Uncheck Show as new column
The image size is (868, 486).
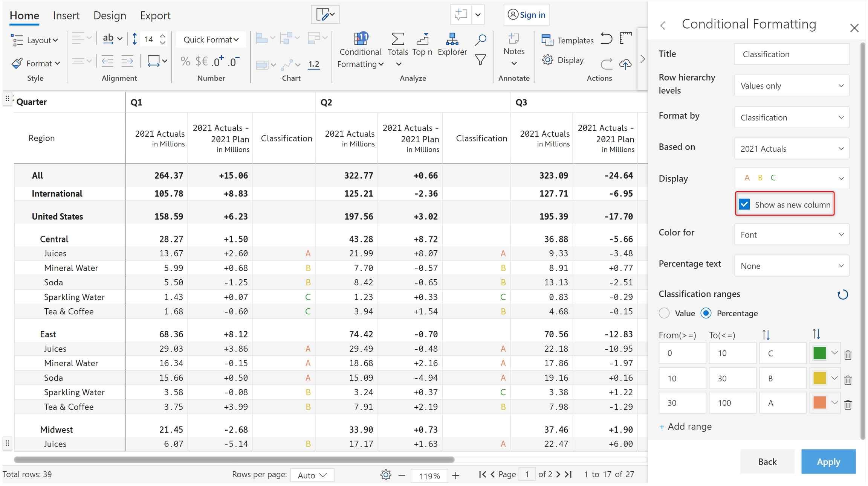[x=744, y=204]
